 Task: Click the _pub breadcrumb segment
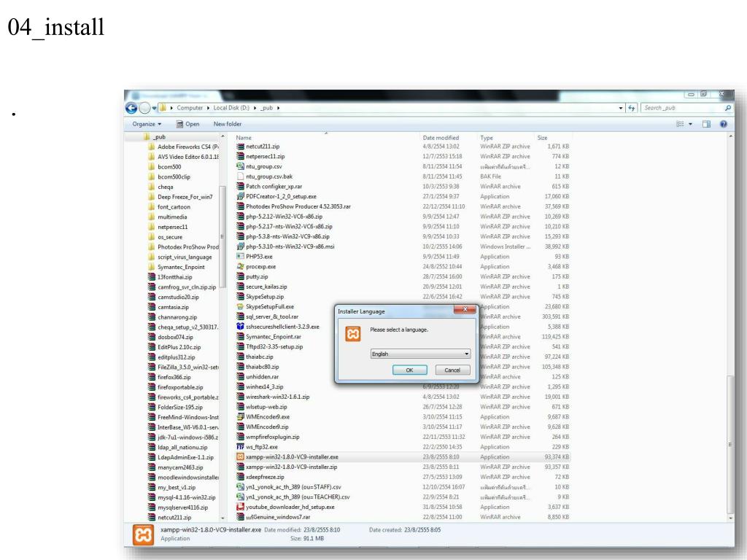tap(267, 108)
